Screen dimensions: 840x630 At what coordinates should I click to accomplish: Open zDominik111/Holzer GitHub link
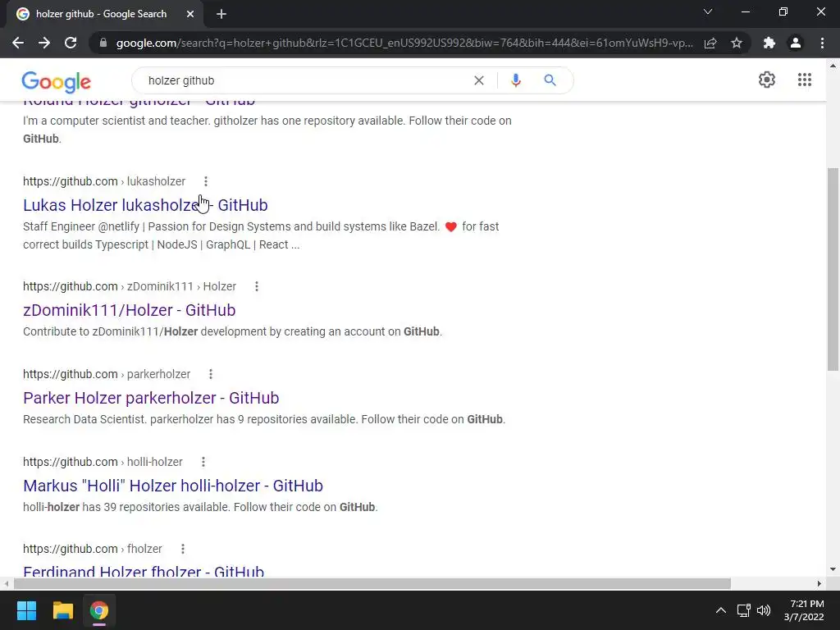click(x=129, y=310)
